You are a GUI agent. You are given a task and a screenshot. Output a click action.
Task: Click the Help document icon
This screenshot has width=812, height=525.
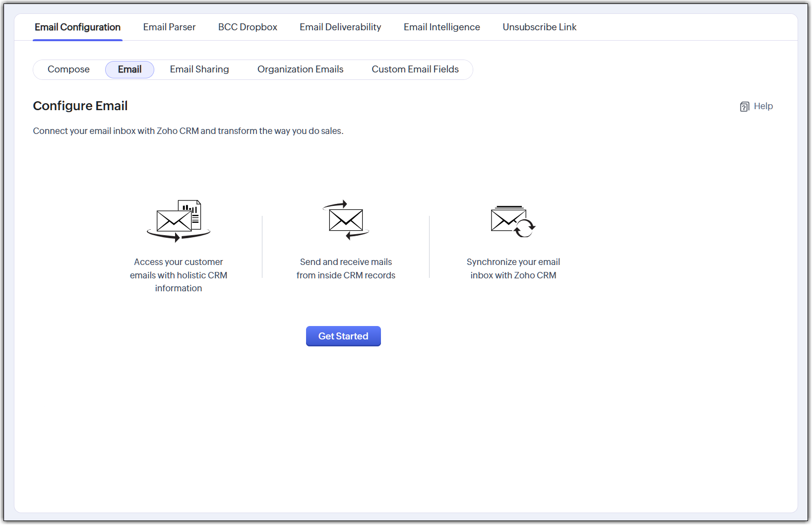tap(744, 107)
